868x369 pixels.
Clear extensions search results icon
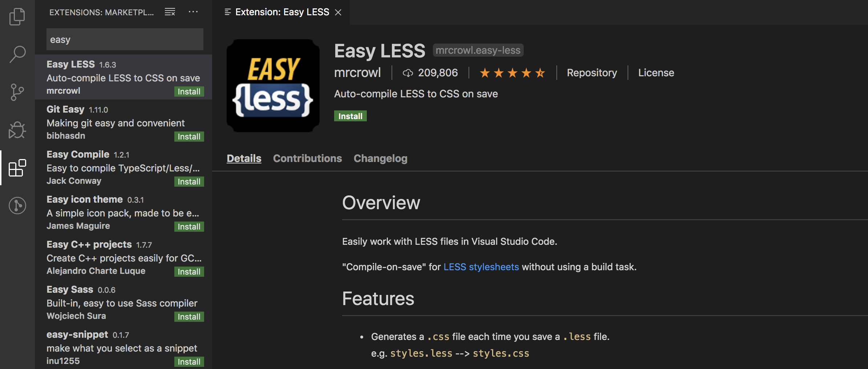[170, 12]
